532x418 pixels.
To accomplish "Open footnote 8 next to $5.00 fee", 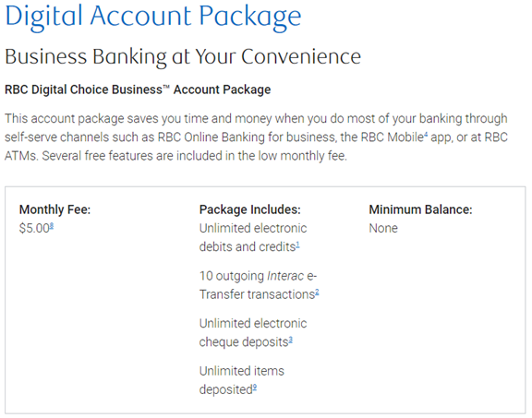I will tap(52, 225).
